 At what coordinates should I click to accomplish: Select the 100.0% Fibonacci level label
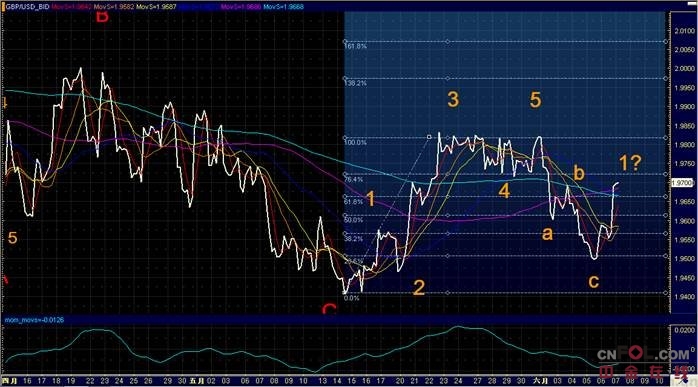point(355,143)
